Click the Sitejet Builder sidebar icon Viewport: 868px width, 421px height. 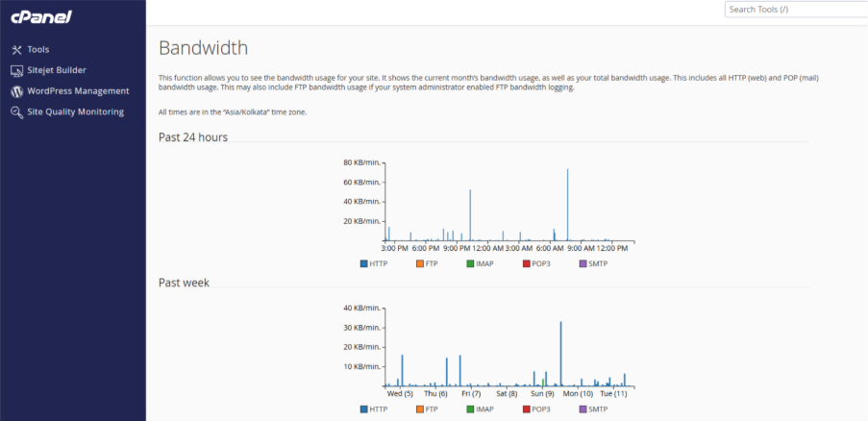[x=16, y=71]
